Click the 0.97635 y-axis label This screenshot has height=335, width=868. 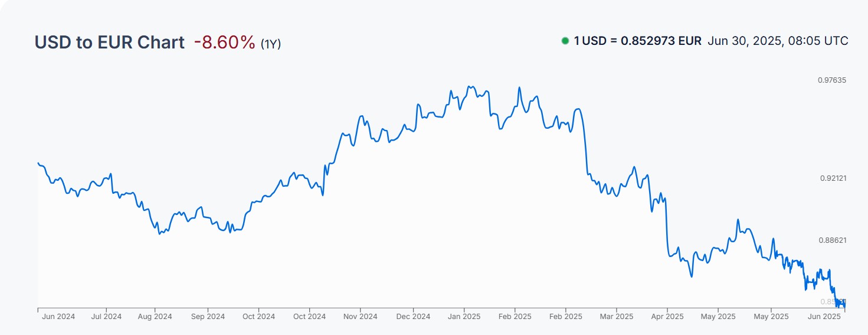[832, 80]
